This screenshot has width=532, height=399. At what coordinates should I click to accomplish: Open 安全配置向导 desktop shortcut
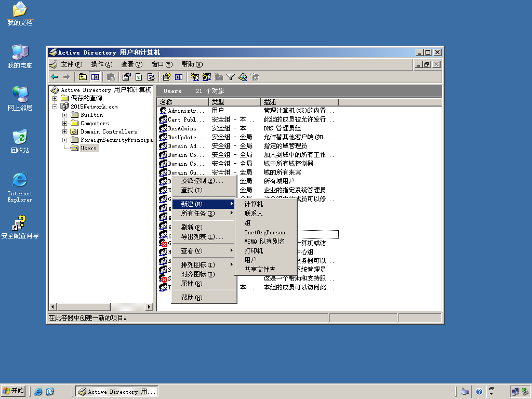(20, 227)
